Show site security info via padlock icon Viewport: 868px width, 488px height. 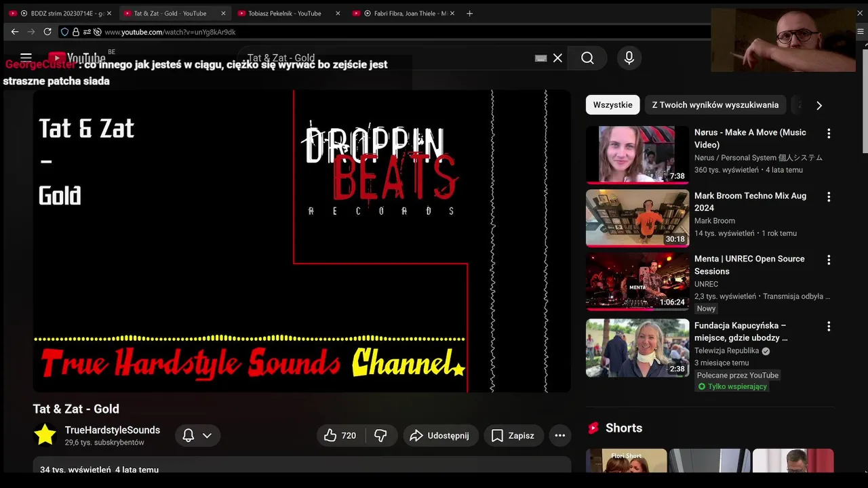point(76,32)
